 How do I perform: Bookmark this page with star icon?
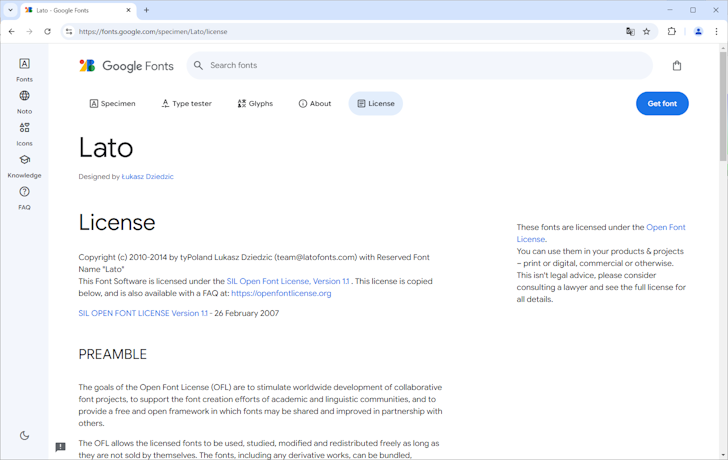(646, 32)
